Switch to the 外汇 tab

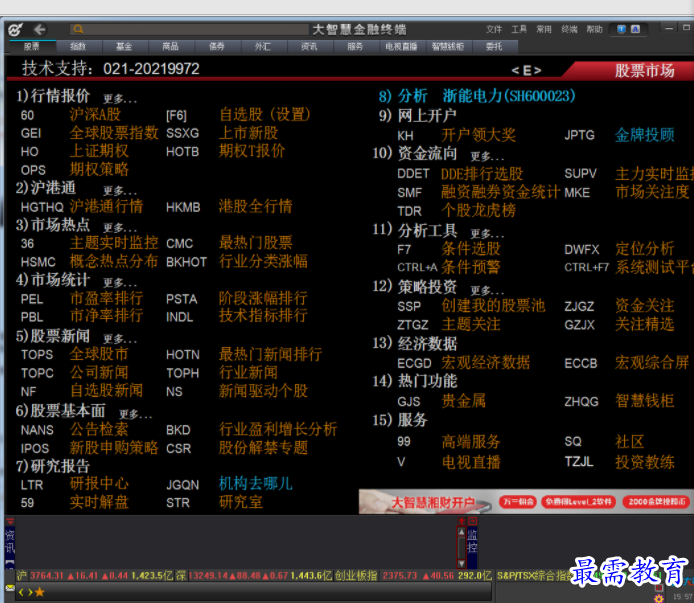263,46
